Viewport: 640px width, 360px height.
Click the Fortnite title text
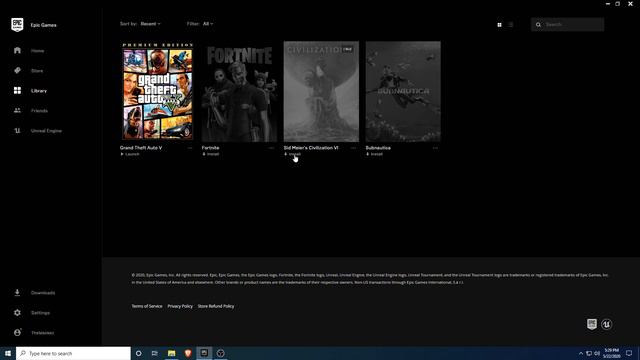(211, 148)
